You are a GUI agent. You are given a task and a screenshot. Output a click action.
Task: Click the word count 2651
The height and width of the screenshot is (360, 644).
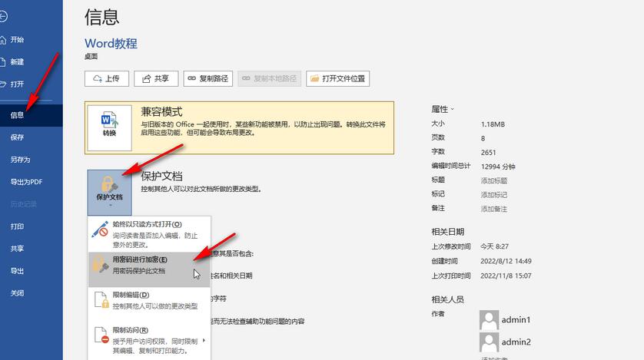click(x=488, y=153)
